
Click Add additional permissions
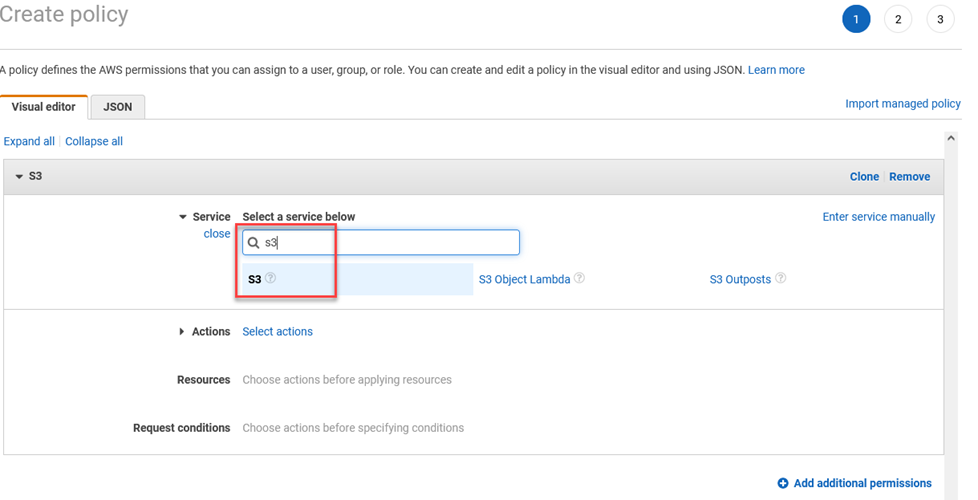[x=863, y=483]
